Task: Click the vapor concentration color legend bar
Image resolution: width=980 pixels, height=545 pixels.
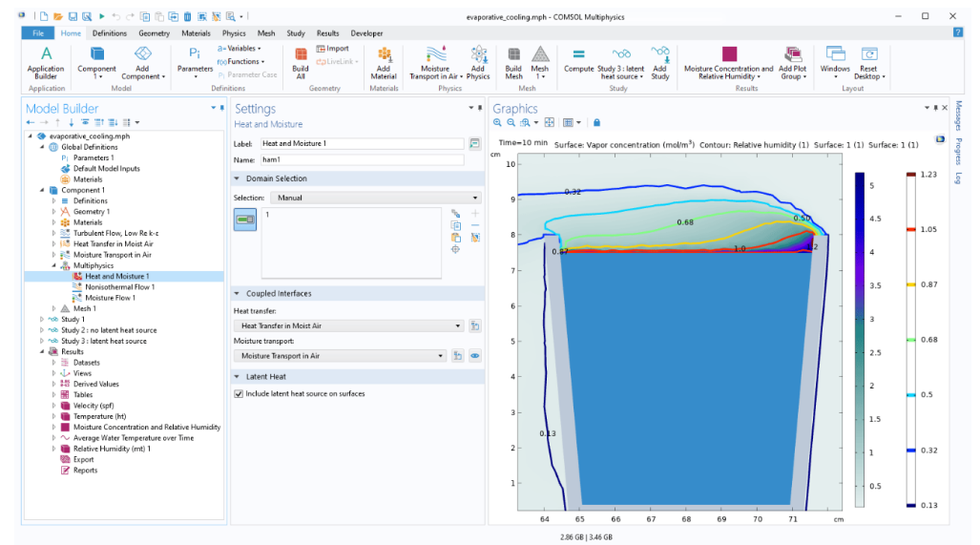Action: click(x=860, y=340)
